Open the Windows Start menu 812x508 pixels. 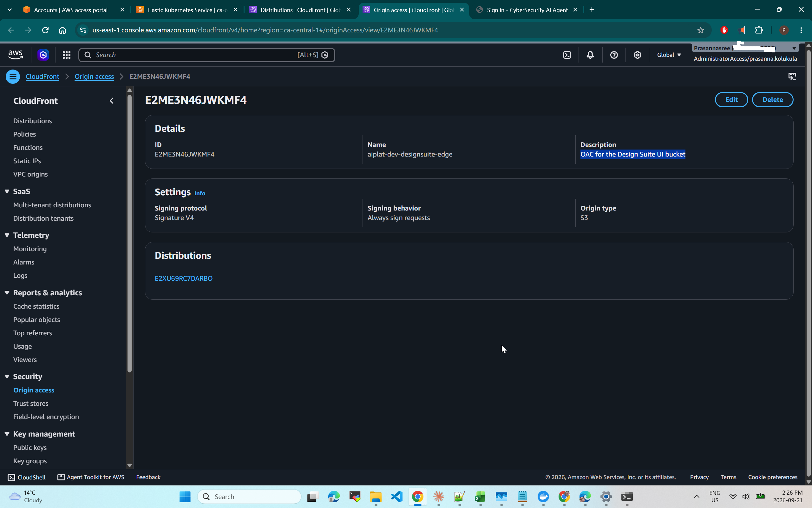click(x=185, y=497)
